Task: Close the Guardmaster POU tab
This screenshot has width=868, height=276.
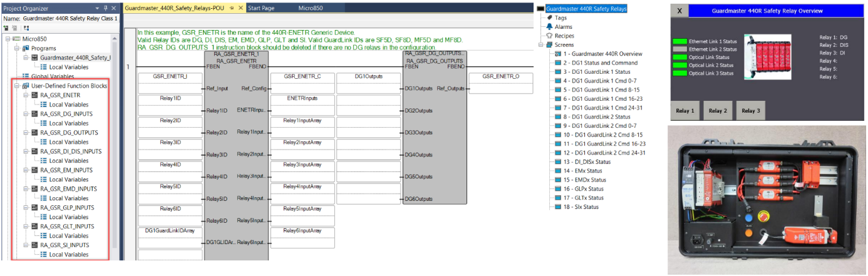Action: pyautogui.click(x=241, y=8)
